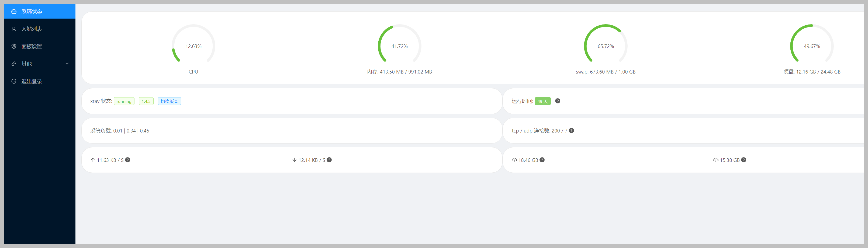Click help icon beside upload speed 11.63 KB/S
Image resolution: width=868 pixels, height=248 pixels.
[128, 160]
